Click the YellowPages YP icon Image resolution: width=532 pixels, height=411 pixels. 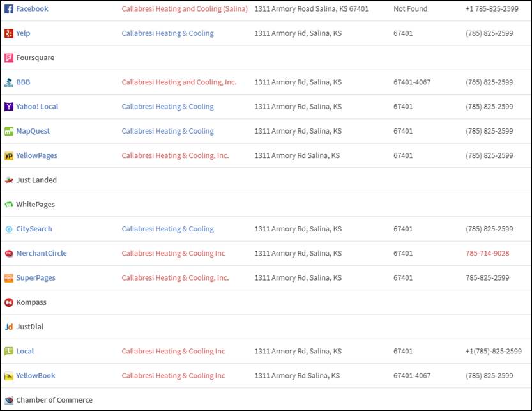[x=9, y=155]
